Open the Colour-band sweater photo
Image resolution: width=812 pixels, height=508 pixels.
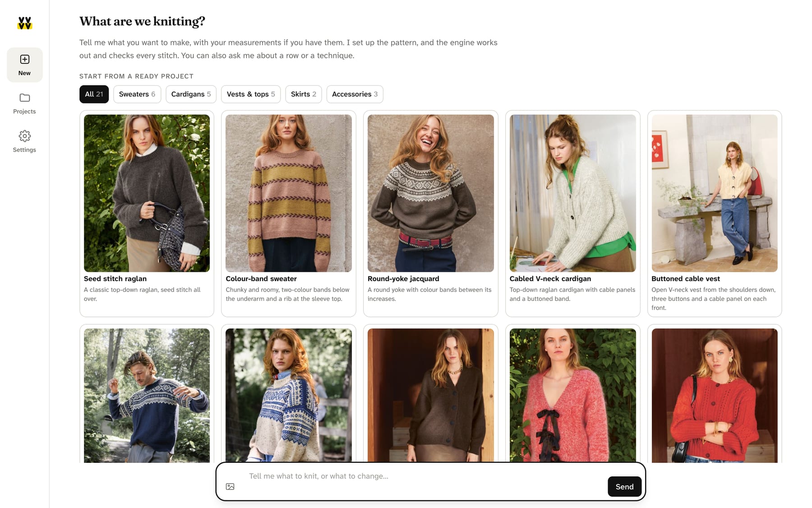pyautogui.click(x=288, y=193)
